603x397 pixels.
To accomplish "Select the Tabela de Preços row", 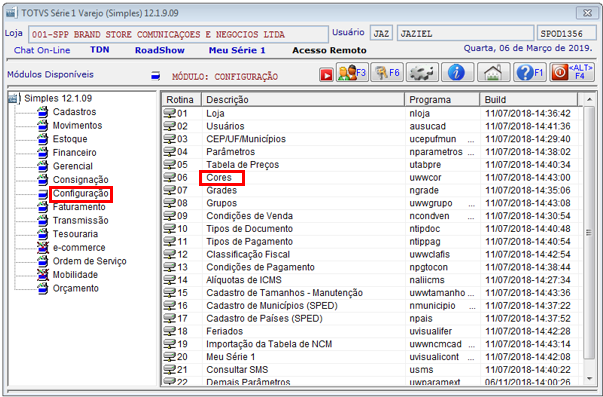I will pyautogui.click(x=371, y=165).
